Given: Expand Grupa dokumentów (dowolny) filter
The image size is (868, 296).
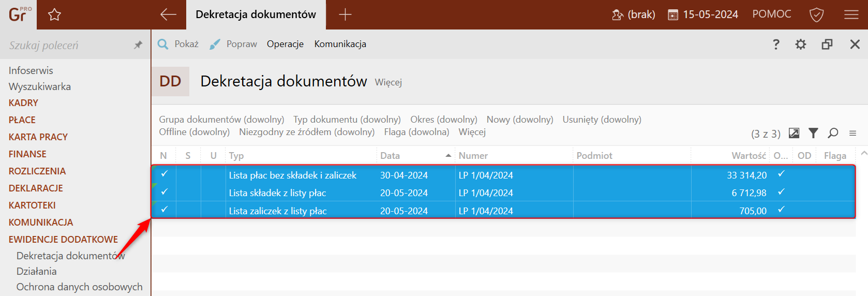Looking at the screenshot, I should click(x=221, y=120).
